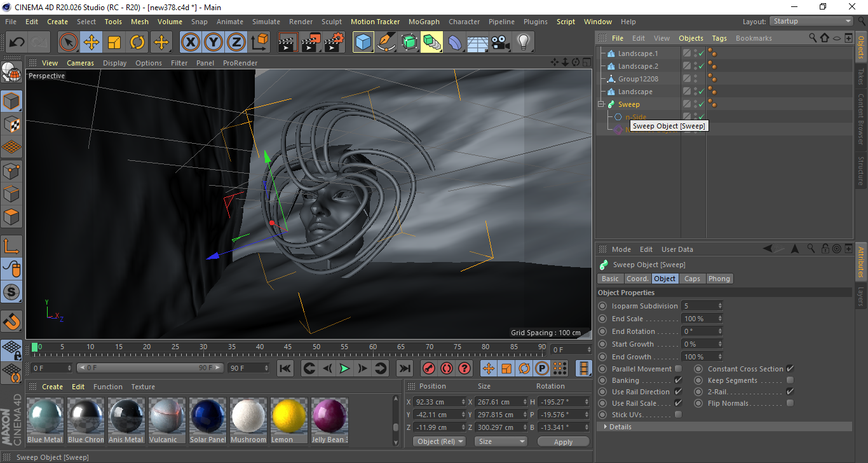Switch to Polygons mode
The image size is (868, 463).
tap(11, 216)
